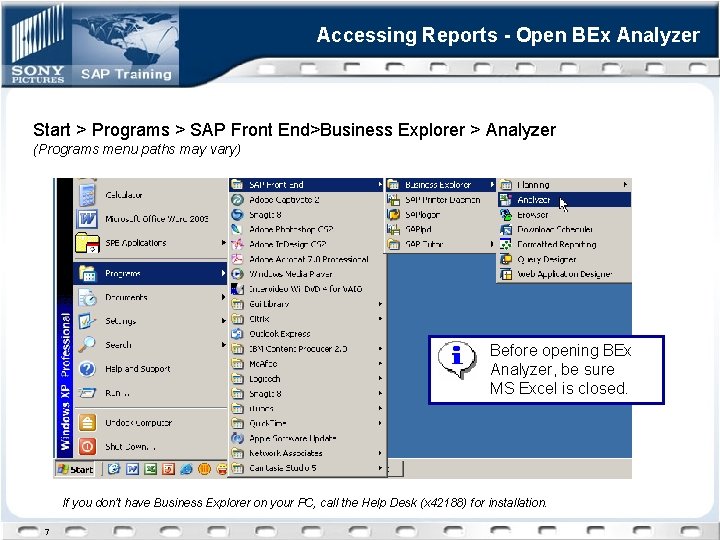Expand the McAfee folder arrow
Screen dimensions: 720x540
tap(380, 364)
